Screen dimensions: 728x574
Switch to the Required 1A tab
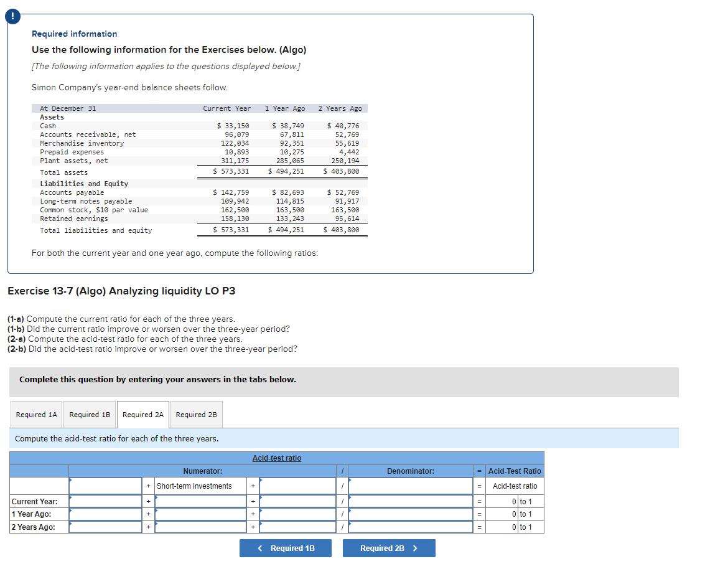click(x=36, y=414)
